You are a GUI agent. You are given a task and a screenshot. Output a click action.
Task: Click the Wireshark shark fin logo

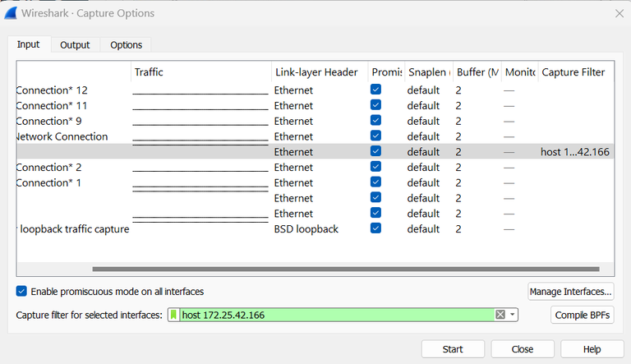point(12,13)
